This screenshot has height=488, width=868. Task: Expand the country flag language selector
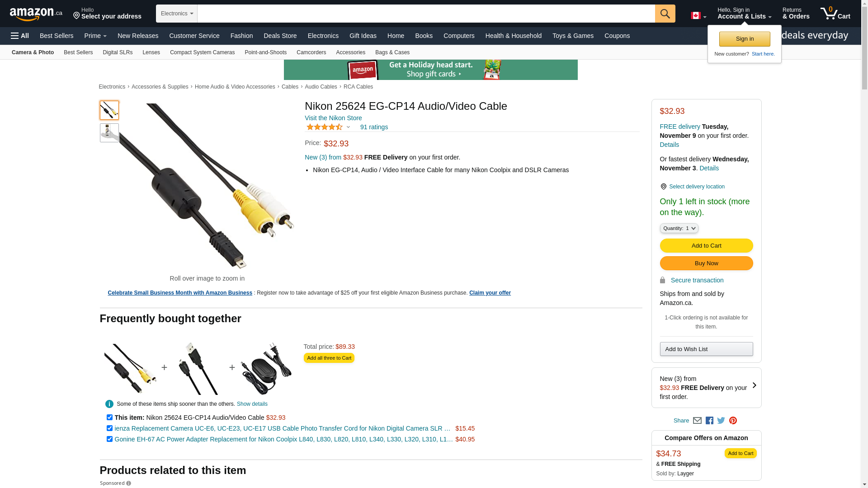(x=698, y=16)
